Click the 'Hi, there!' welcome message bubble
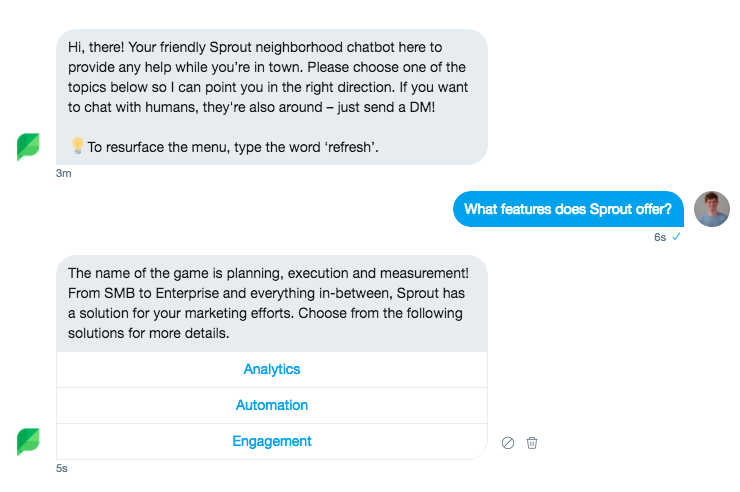 272,96
